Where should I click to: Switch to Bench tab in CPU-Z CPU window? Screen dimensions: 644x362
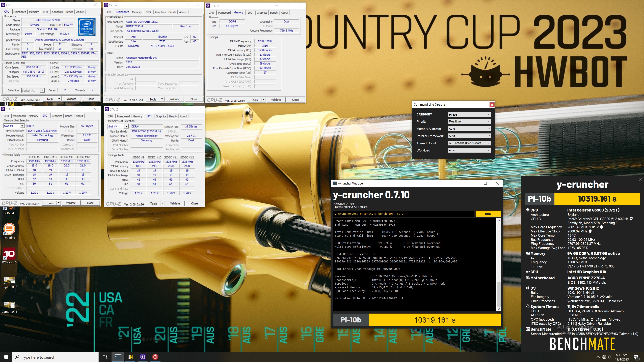pyautogui.click(x=69, y=12)
